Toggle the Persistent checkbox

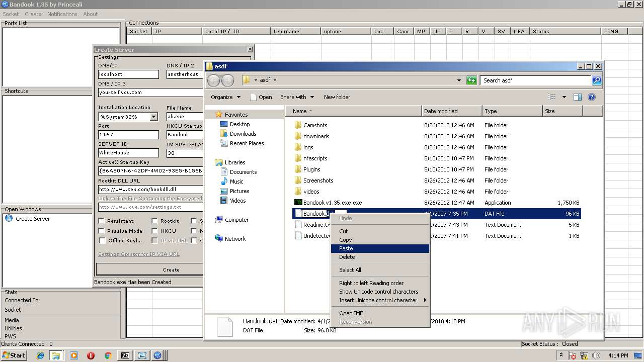[x=102, y=221]
